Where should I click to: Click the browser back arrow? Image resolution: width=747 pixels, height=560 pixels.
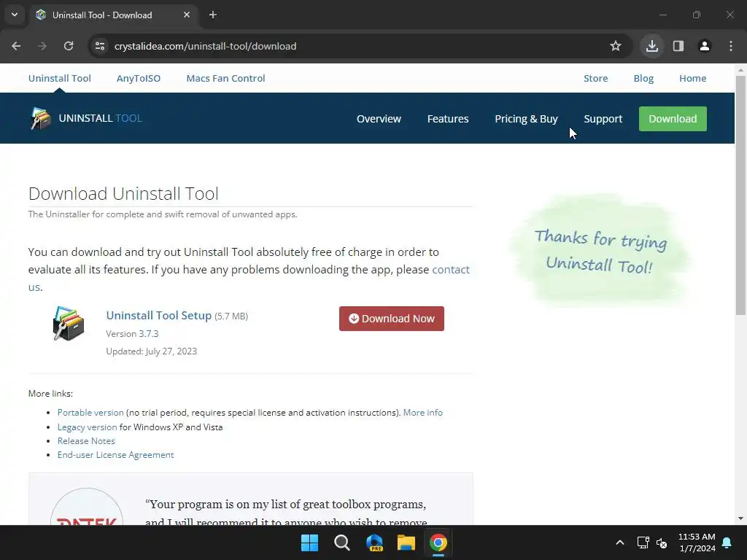(16, 46)
